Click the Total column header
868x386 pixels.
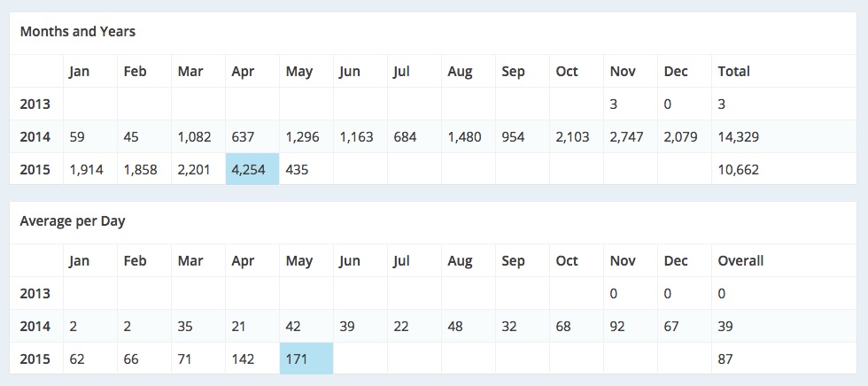(734, 72)
